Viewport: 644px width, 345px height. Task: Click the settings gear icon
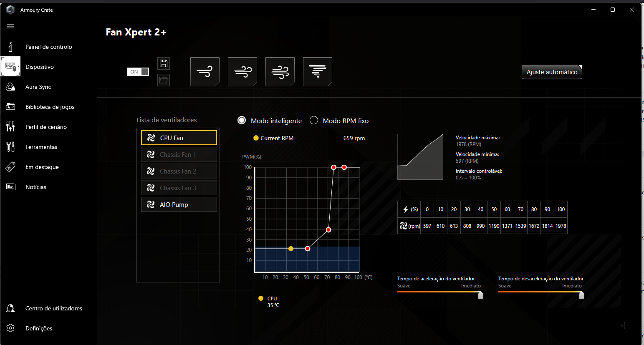coord(10,328)
